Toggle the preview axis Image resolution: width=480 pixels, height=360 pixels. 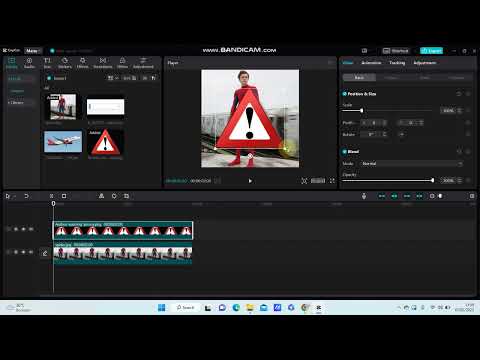(x=419, y=196)
